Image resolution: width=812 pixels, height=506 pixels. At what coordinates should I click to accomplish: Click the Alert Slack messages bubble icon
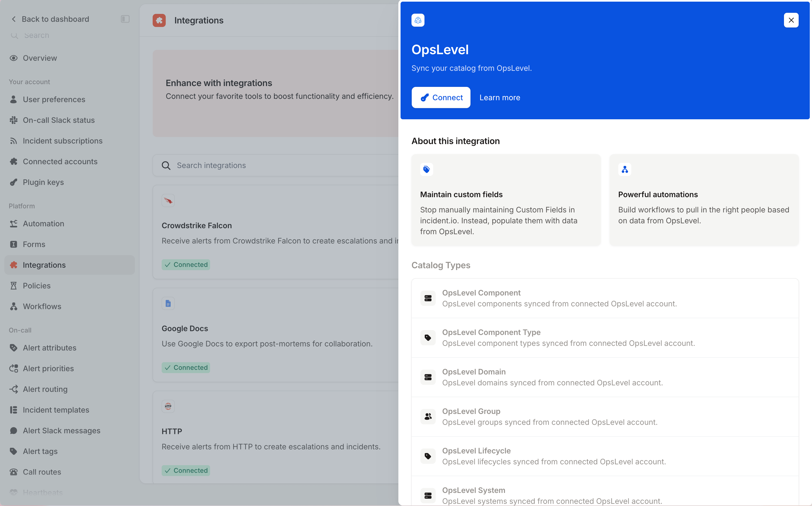13,431
